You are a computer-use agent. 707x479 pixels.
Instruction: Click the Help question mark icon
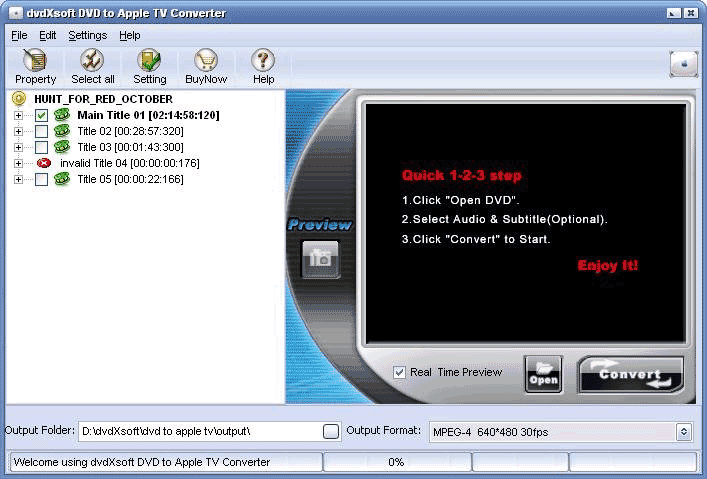[x=263, y=61]
